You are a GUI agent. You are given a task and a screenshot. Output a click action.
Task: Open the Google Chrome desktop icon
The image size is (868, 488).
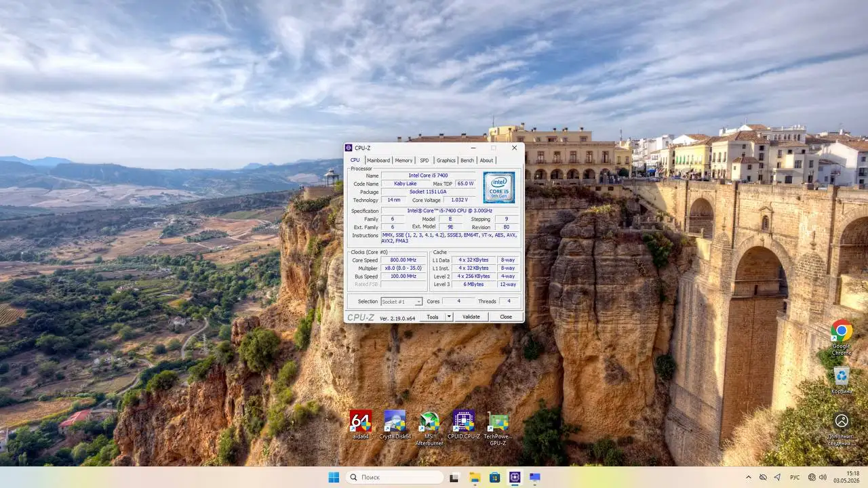[x=842, y=338]
